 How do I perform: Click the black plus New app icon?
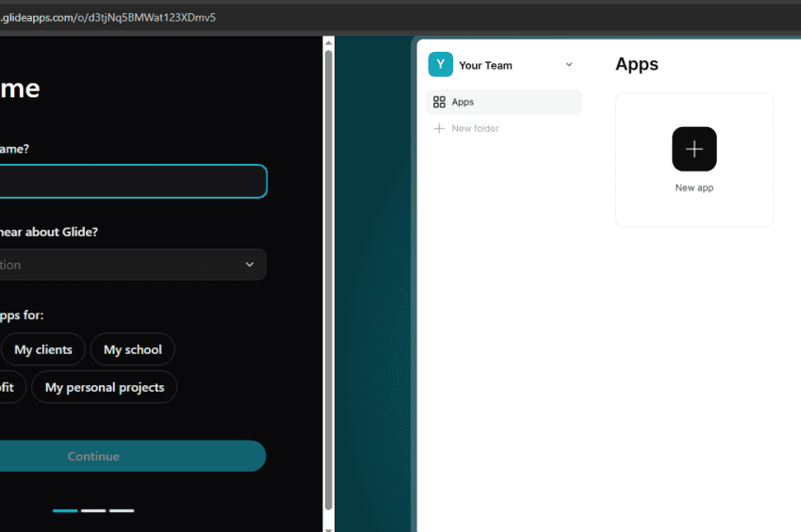click(x=694, y=149)
